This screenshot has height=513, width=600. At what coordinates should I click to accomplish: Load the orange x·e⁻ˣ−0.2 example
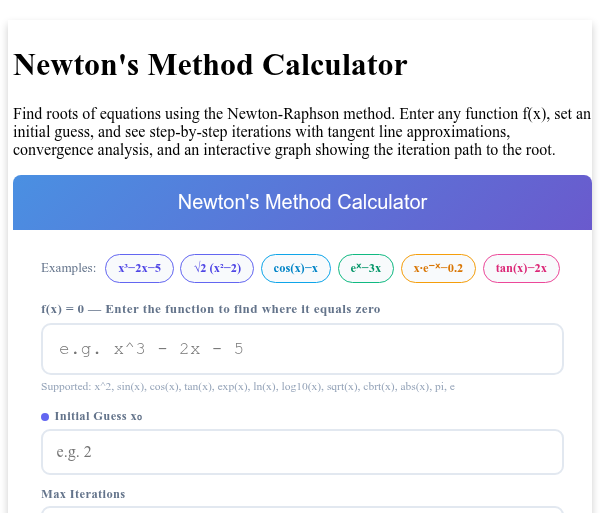[438, 268]
